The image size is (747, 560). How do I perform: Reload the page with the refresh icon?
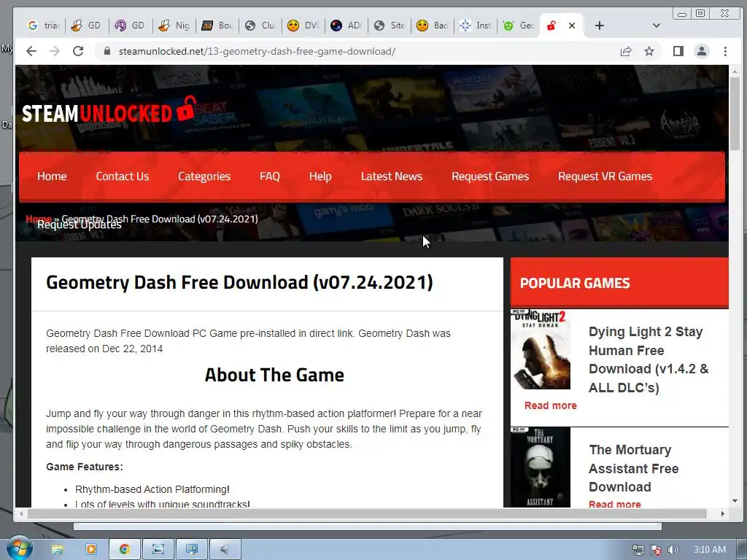78,51
